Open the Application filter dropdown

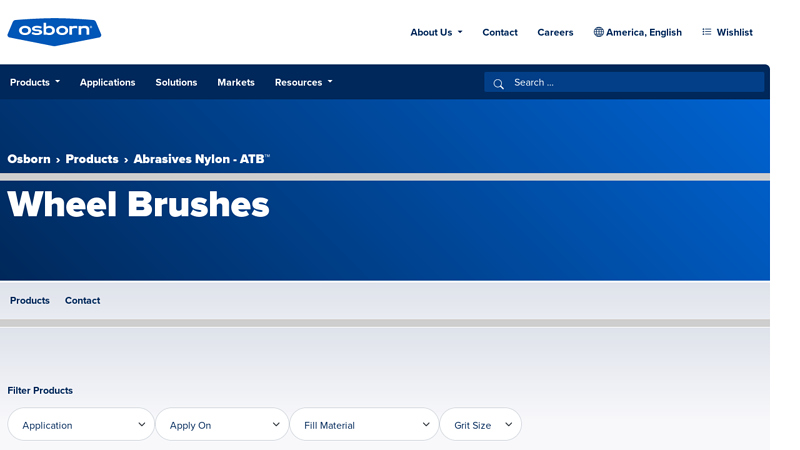[x=81, y=424]
